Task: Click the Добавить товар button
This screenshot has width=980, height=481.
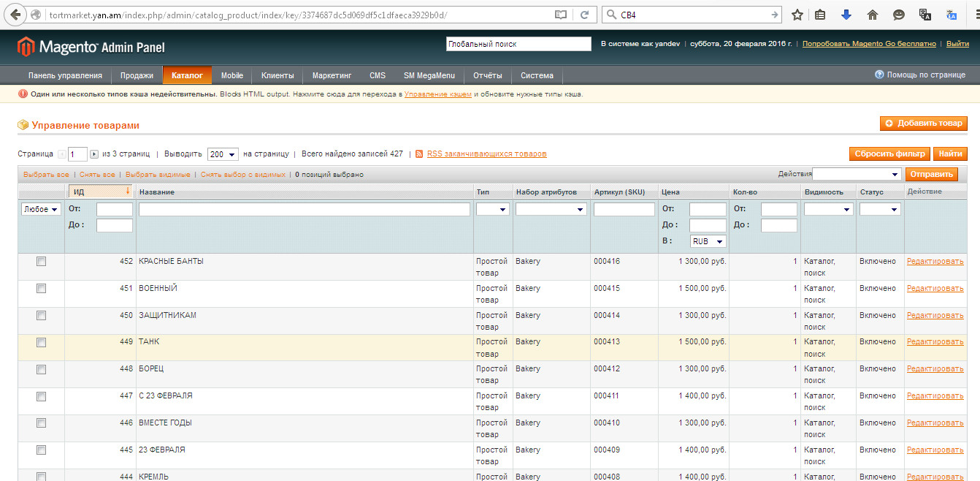Action: [924, 124]
